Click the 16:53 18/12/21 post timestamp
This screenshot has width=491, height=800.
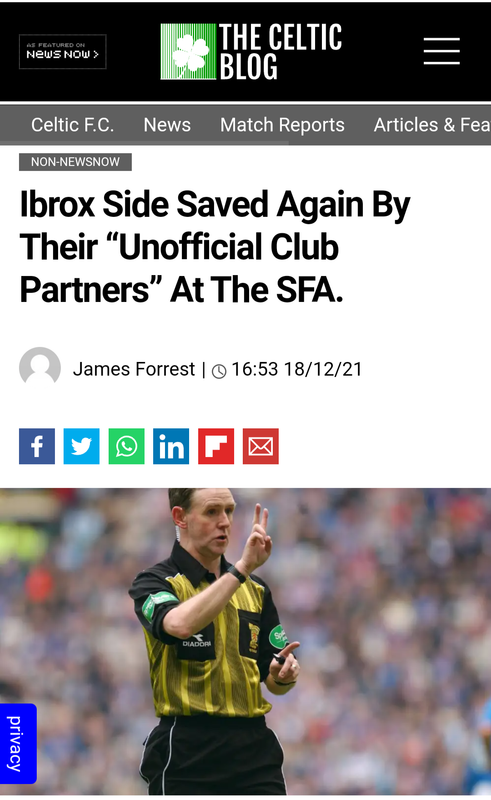tap(297, 369)
